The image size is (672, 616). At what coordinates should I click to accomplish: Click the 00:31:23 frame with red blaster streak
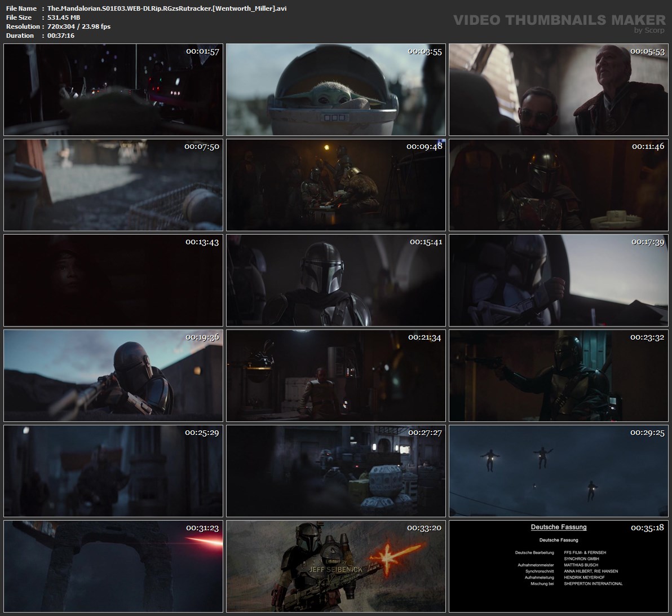[113, 566]
